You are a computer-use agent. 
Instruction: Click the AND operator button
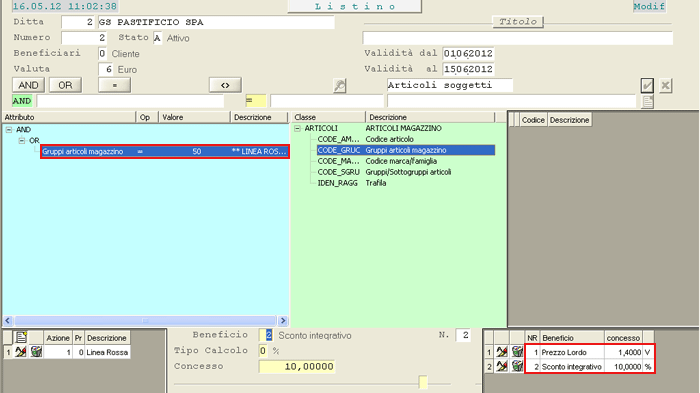(x=28, y=85)
